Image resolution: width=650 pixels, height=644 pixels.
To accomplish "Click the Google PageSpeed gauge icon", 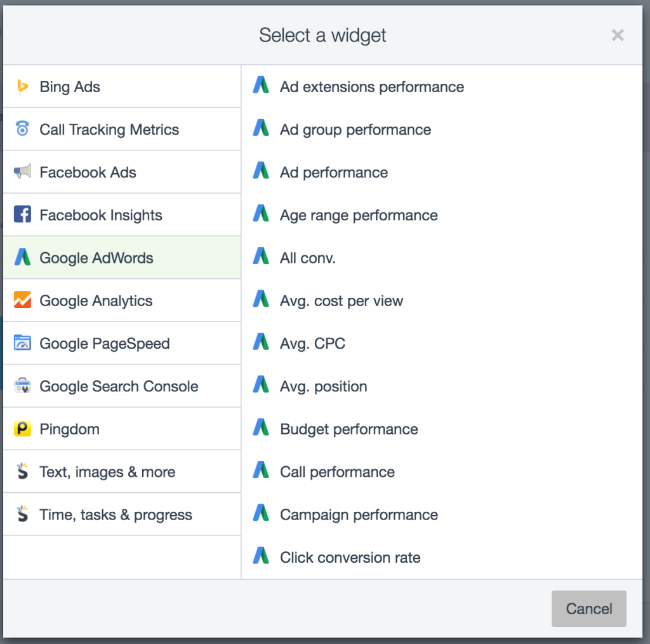I will click(x=22, y=344).
